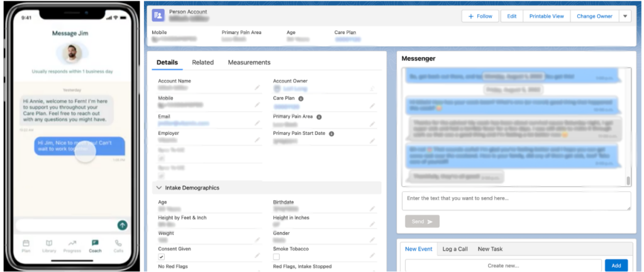Click 'Usually responds within 1 business day' text
This screenshot has height=272, width=644.
72,72
